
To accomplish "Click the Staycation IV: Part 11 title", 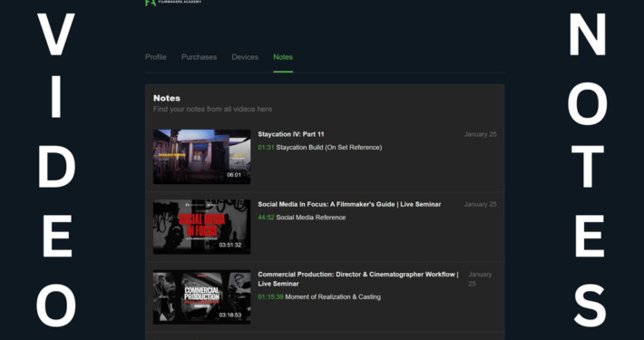I will [x=291, y=134].
